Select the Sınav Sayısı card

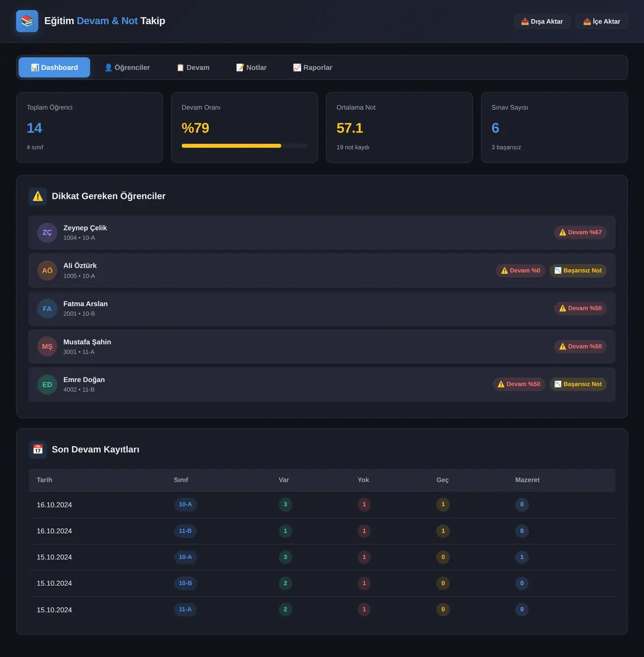554,128
